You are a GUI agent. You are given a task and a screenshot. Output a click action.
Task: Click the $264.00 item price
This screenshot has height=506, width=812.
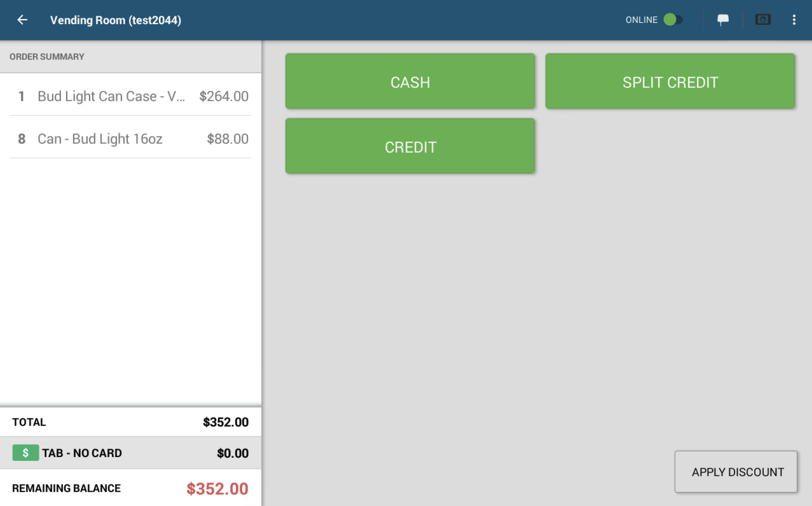tap(223, 96)
